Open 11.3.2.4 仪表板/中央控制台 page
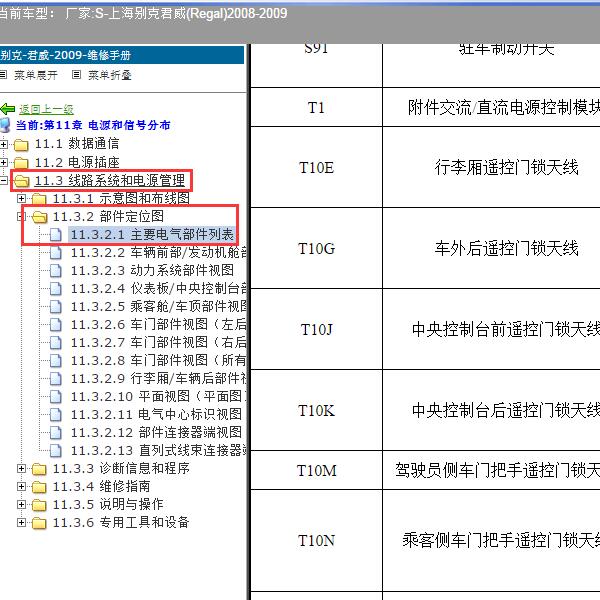Image resolution: width=600 pixels, height=600 pixels. coord(158,289)
